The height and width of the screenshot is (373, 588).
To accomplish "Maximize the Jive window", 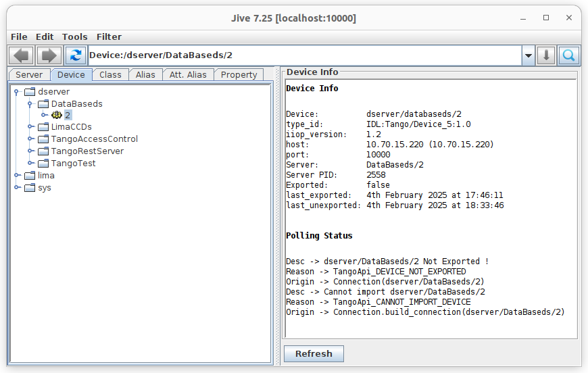I will coord(546,18).
